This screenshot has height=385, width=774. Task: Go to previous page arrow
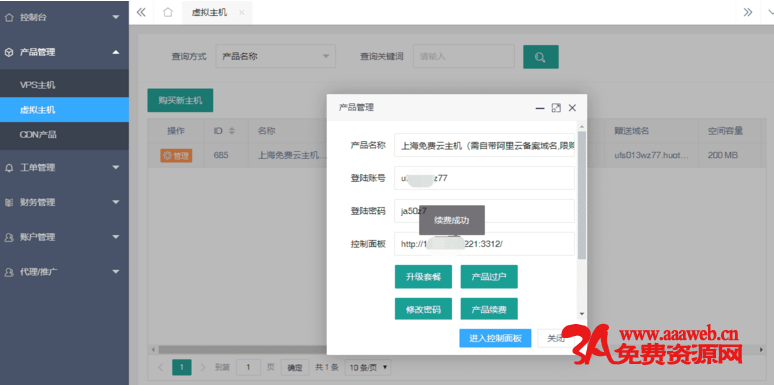[160, 367]
